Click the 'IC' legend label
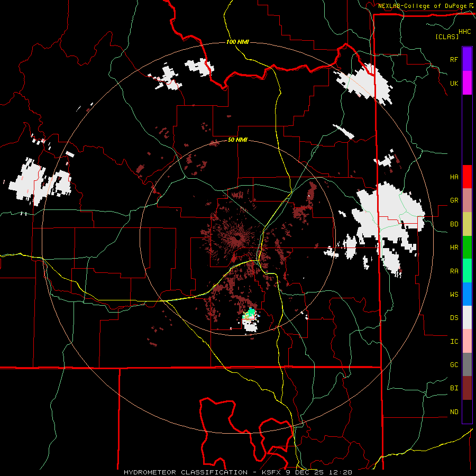The width and height of the screenshot is (476, 476). [454, 342]
